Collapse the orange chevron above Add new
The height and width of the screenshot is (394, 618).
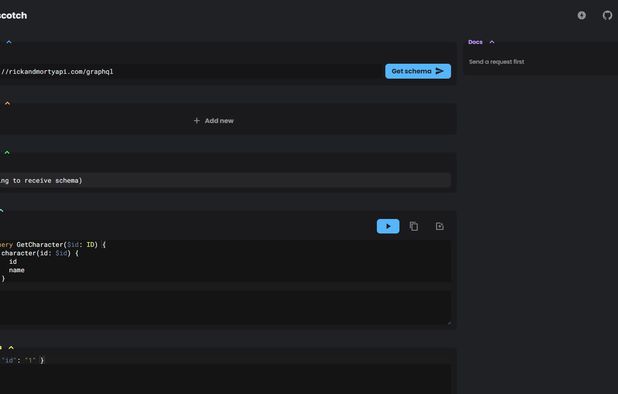pyautogui.click(x=7, y=104)
